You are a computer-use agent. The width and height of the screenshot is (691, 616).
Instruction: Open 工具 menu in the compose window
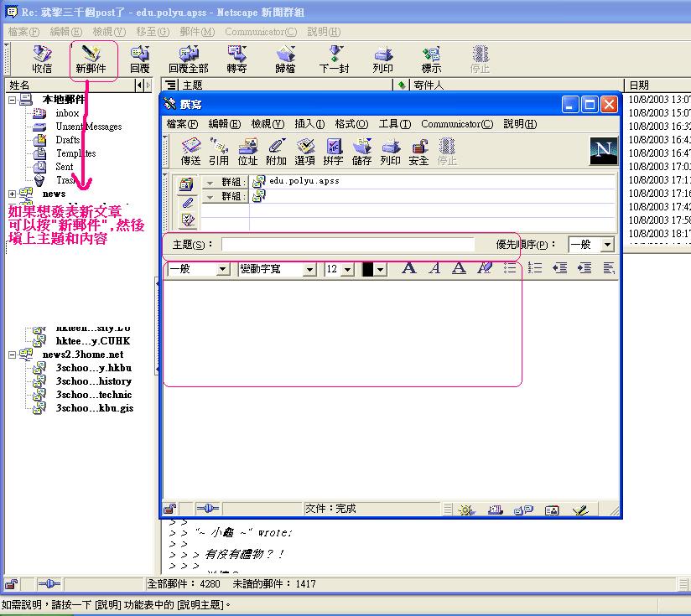tap(395, 124)
